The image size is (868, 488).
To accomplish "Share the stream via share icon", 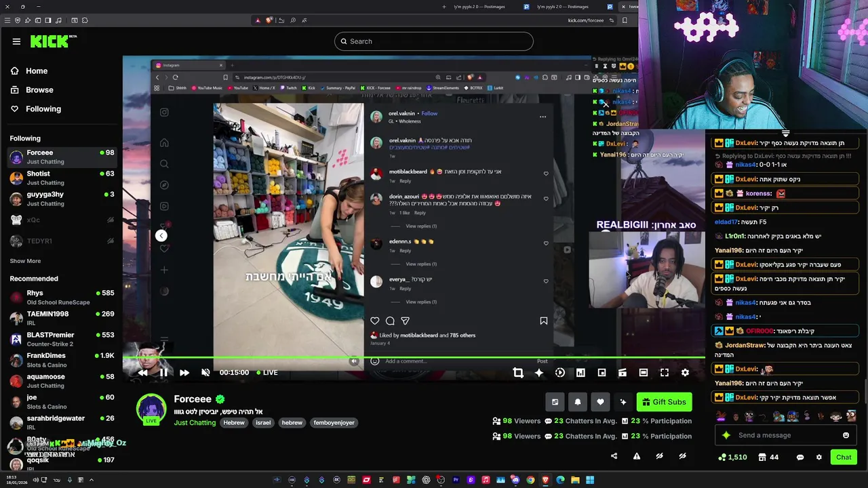I will [x=614, y=456].
